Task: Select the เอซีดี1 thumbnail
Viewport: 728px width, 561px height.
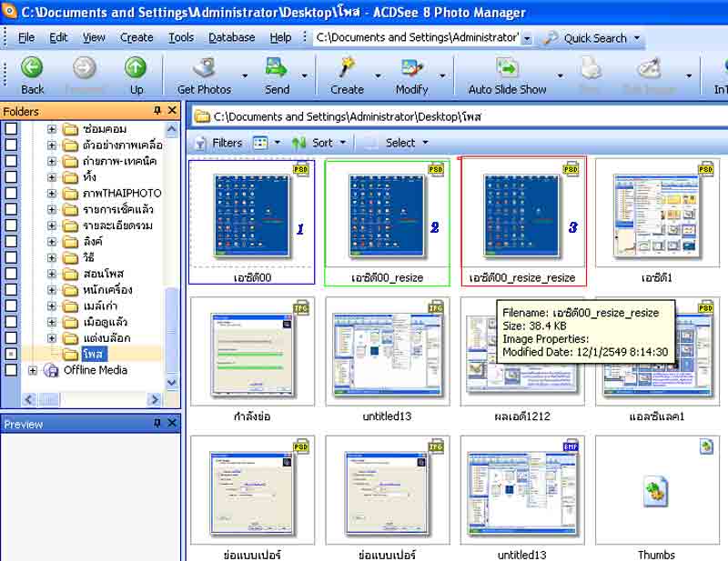Action: tap(657, 221)
